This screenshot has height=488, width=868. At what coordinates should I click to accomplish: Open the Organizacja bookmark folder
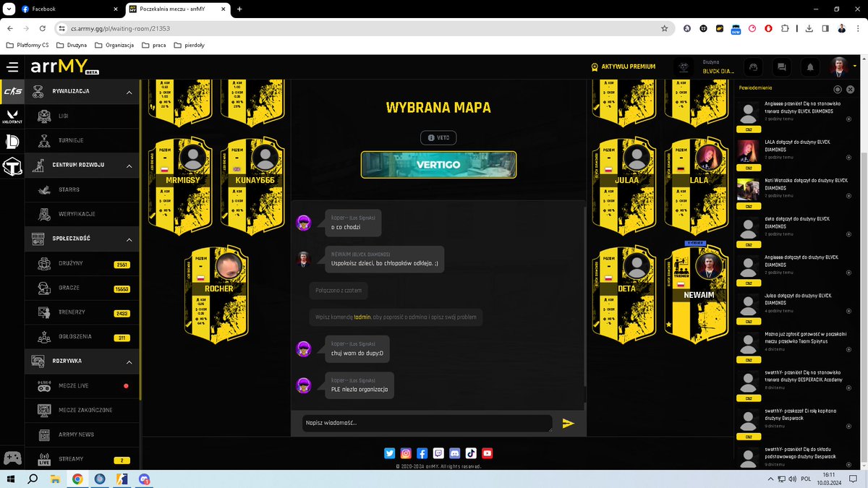114,45
